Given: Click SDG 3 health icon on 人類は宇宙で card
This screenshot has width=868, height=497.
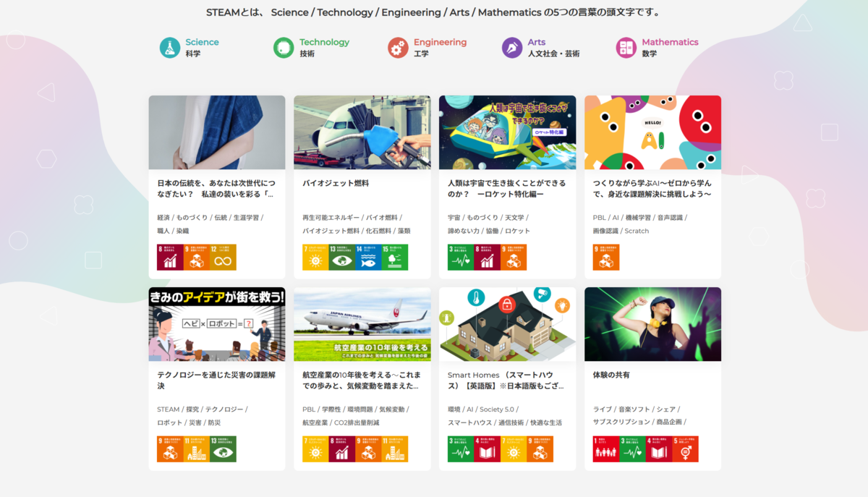Looking at the screenshot, I should [461, 258].
